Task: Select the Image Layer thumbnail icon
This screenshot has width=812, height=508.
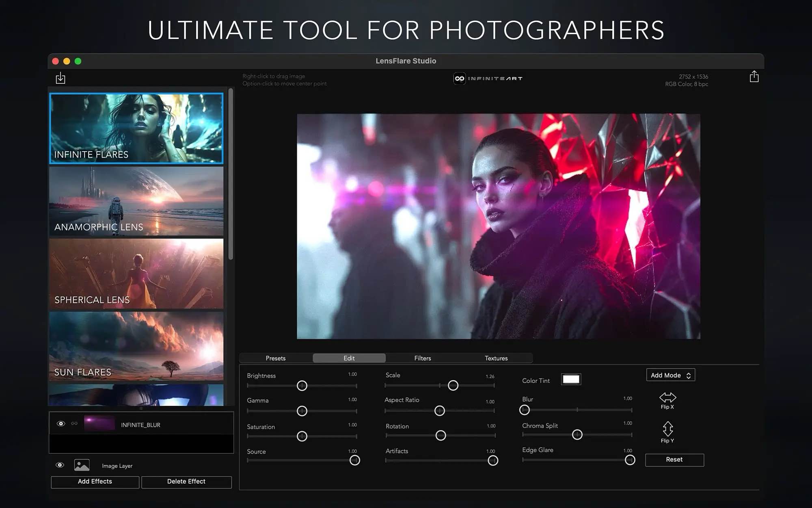Action: [x=82, y=465]
